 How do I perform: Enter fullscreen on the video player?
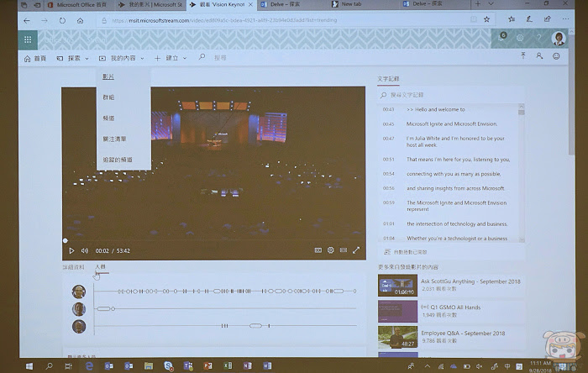[356, 250]
